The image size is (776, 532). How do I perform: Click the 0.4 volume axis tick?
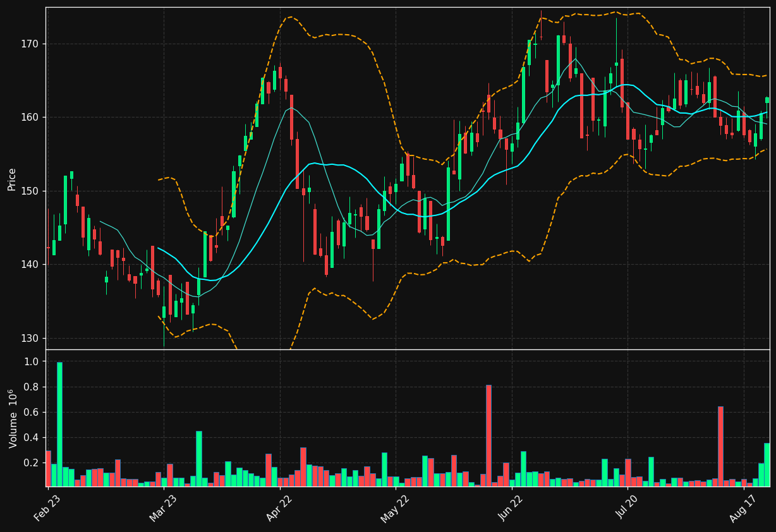[x=32, y=437]
